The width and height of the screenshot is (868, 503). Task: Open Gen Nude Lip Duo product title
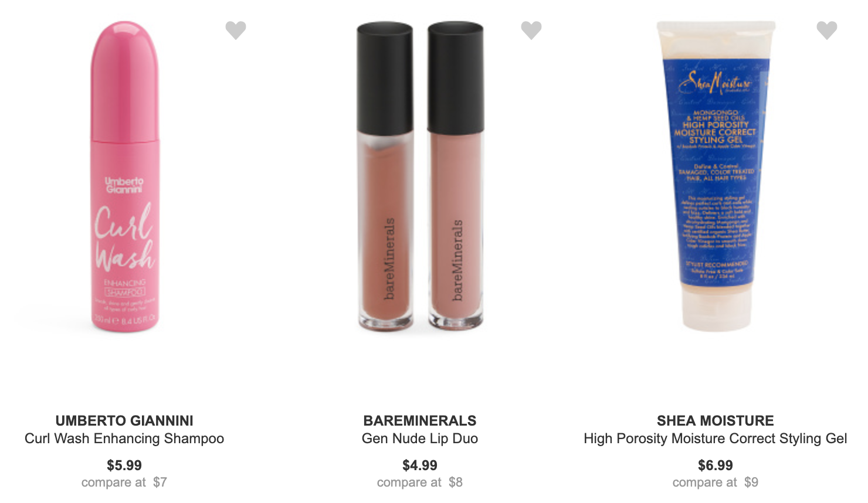pyautogui.click(x=420, y=439)
